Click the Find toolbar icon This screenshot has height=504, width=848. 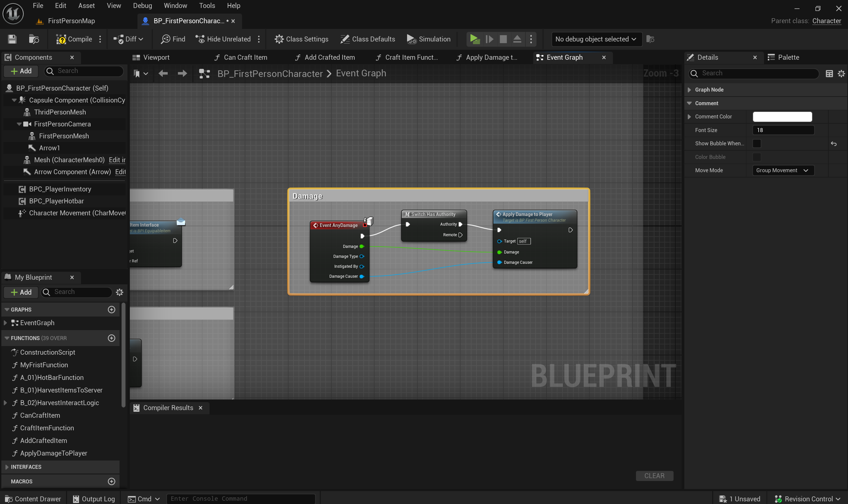pos(173,39)
